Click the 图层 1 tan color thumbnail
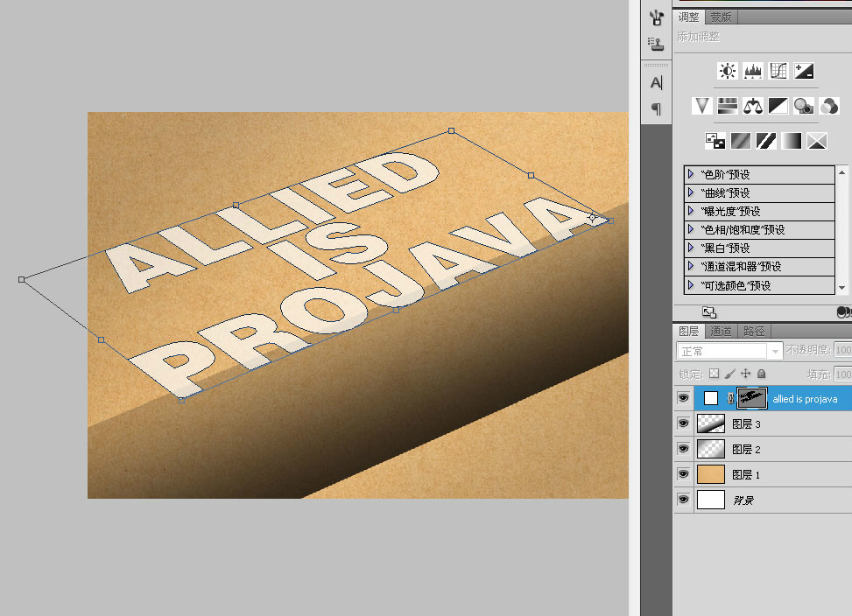Viewport: 852px width, 616px height. [711, 474]
